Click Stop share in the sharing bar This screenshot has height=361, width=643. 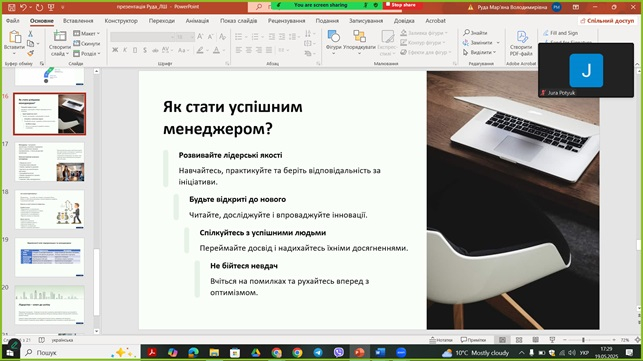coord(401,5)
